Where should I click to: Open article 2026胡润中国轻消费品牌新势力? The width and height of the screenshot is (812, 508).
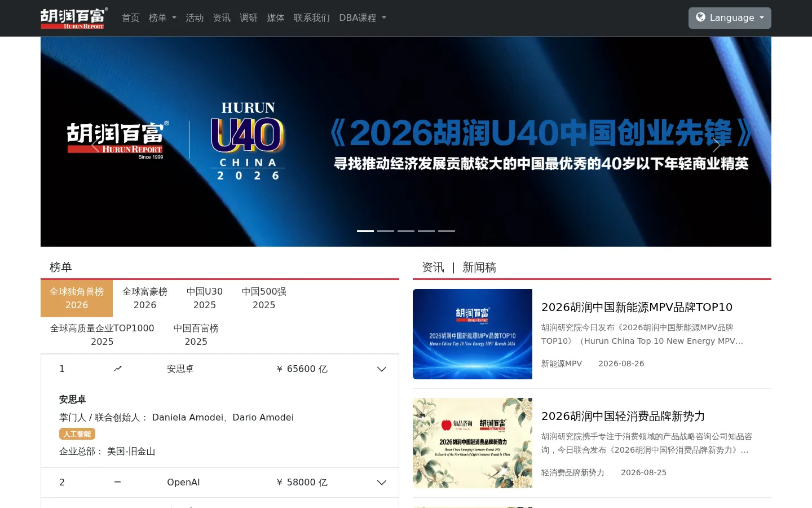pos(623,416)
